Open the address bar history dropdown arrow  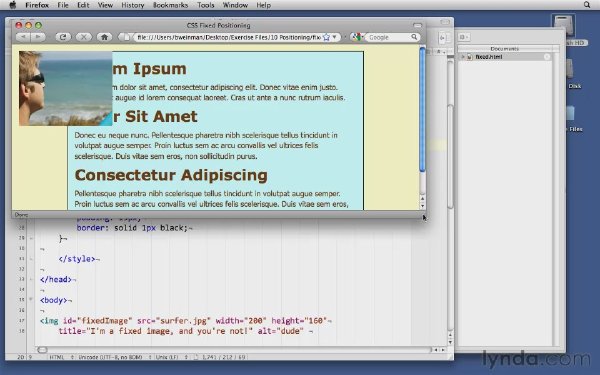click(x=334, y=37)
